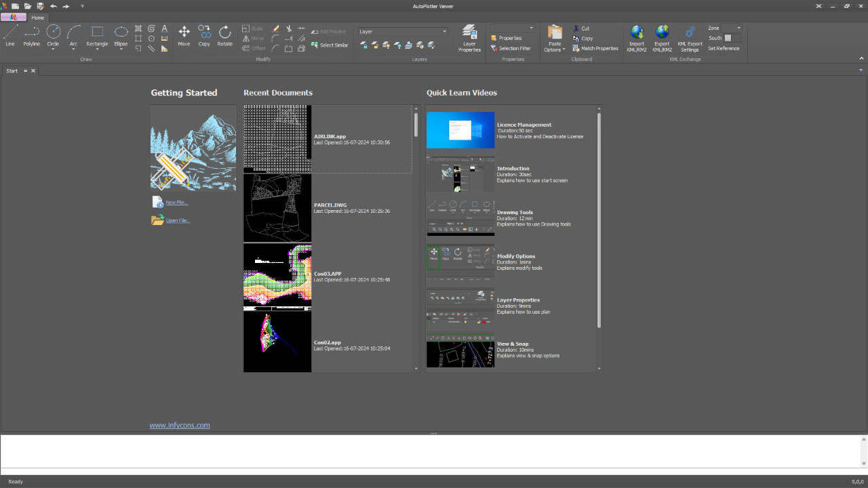The height and width of the screenshot is (488, 868).
Task: Click the Scale tool
Action: click(253, 29)
